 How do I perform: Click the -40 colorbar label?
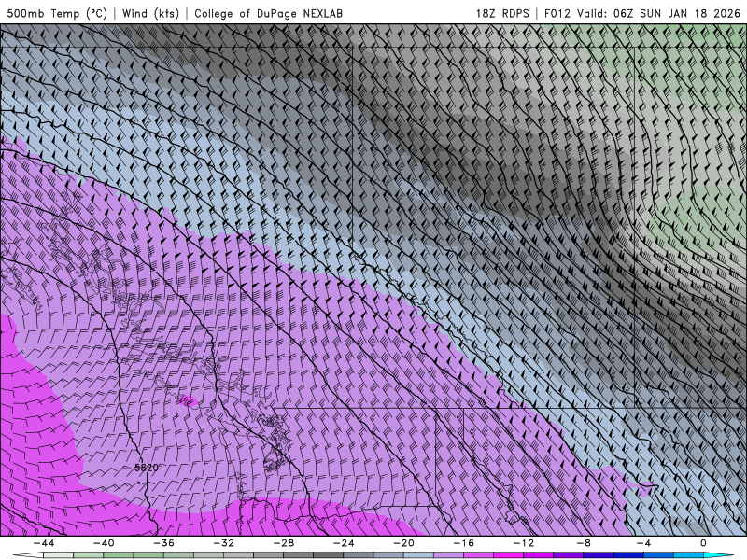tap(104, 543)
